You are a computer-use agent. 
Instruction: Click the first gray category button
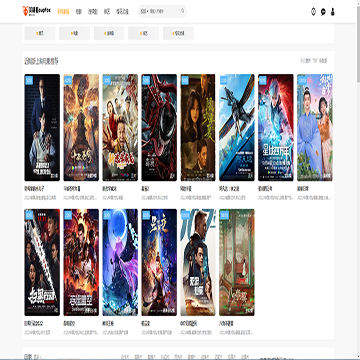coord(40,33)
